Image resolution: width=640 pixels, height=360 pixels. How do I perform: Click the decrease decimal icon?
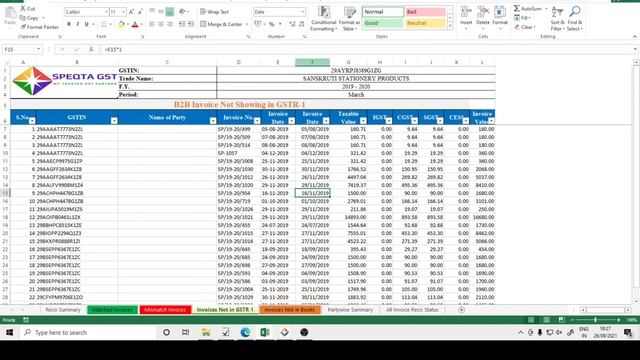click(301, 24)
